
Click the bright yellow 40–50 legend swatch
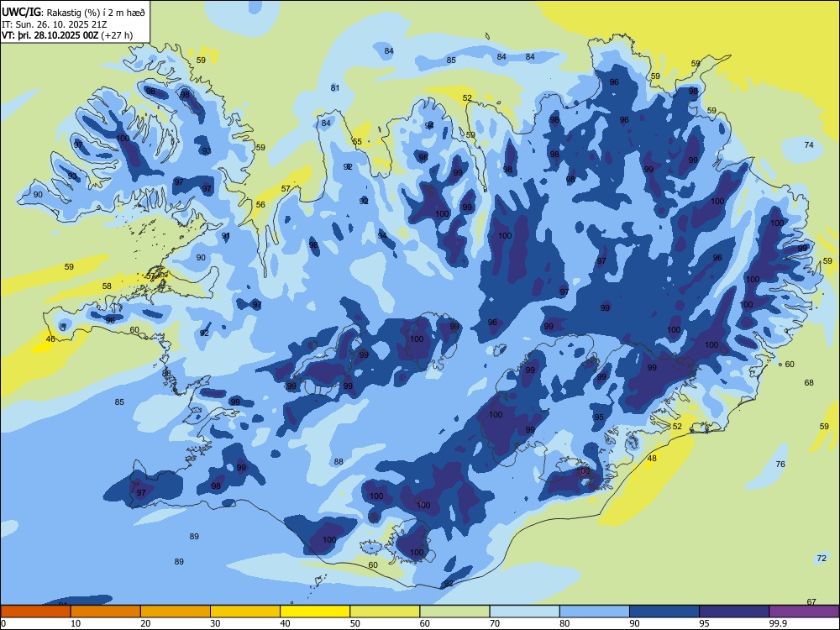point(315,612)
